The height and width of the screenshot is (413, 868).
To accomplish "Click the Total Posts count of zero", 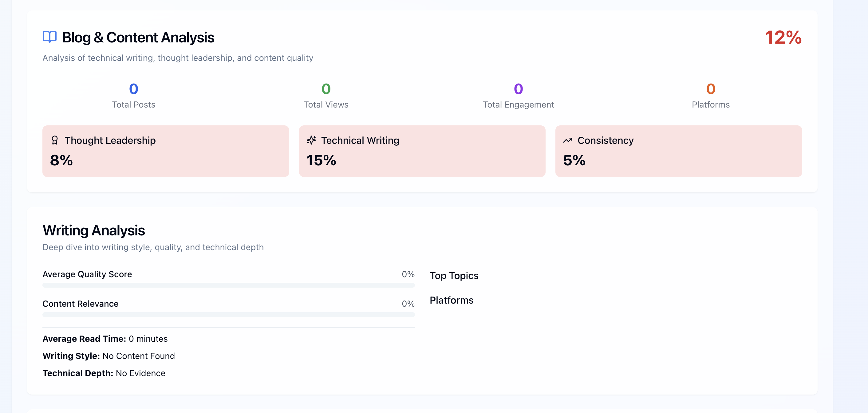I will [133, 89].
